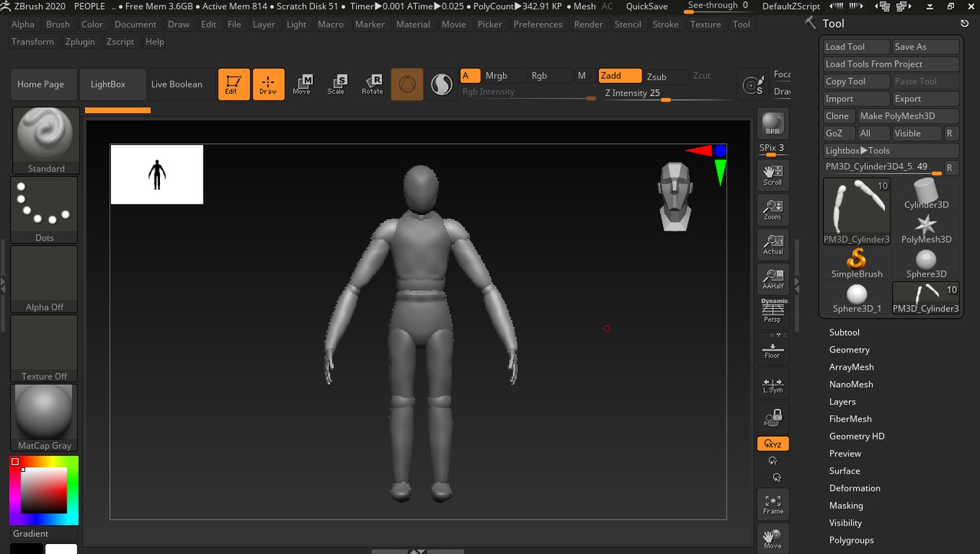980x554 pixels.
Task: Select the Scale tool icon
Action: point(336,84)
